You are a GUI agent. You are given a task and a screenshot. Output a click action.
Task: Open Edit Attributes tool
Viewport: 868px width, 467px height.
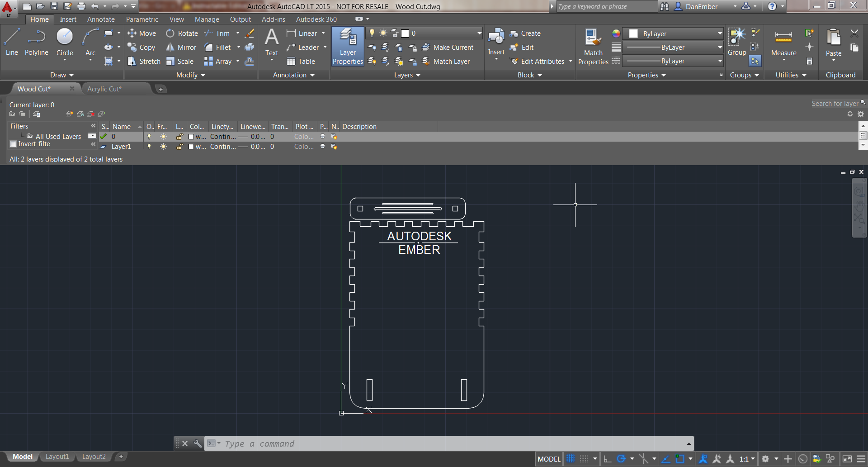point(538,62)
